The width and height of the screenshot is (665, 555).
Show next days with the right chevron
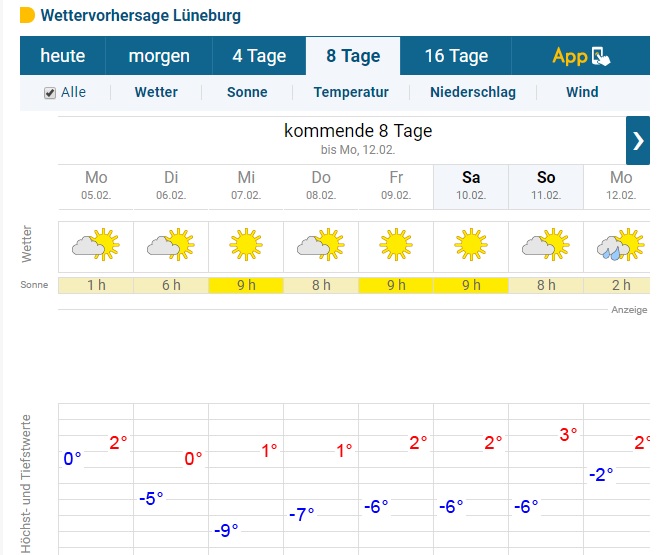(x=638, y=140)
